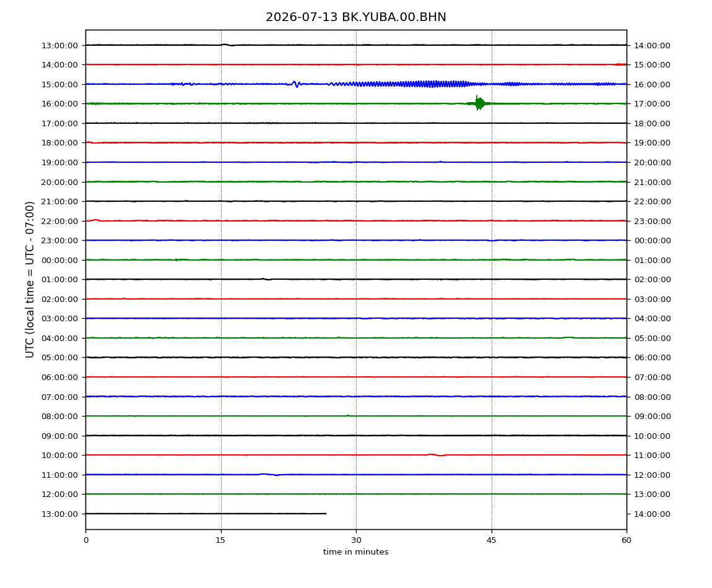
Task: Click the 45 tick on the minutes axis
Action: pos(492,540)
